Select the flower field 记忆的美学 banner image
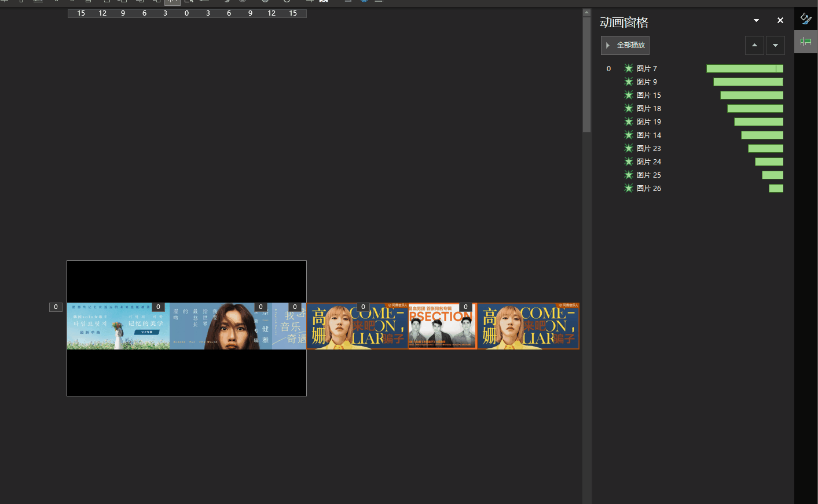 pos(118,326)
